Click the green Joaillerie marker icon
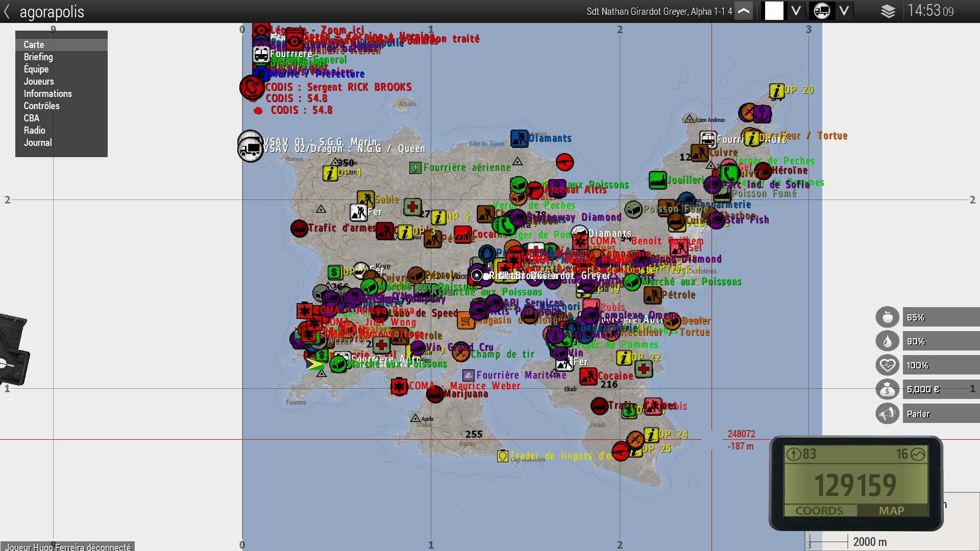This screenshot has height=551, width=980. pyautogui.click(x=657, y=180)
